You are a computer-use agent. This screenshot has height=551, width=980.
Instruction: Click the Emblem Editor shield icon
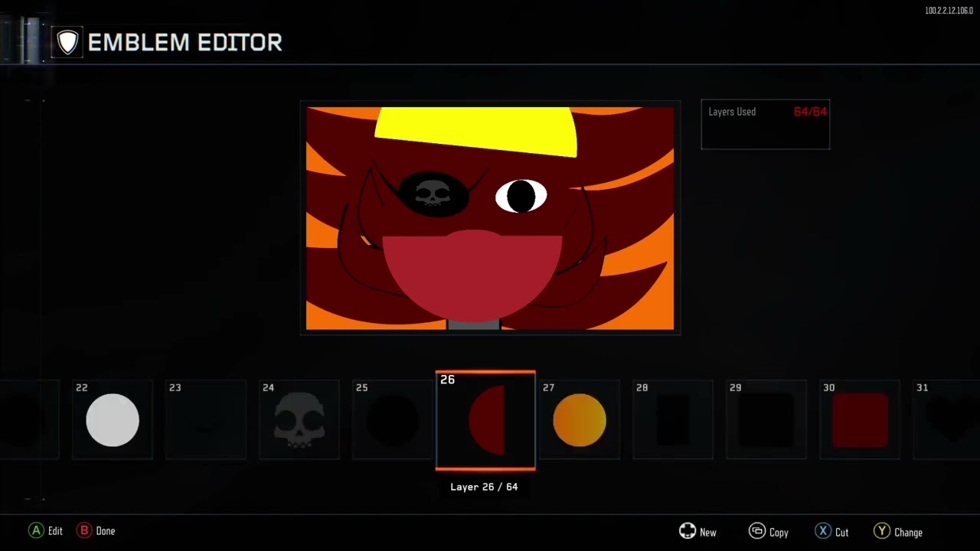(67, 42)
